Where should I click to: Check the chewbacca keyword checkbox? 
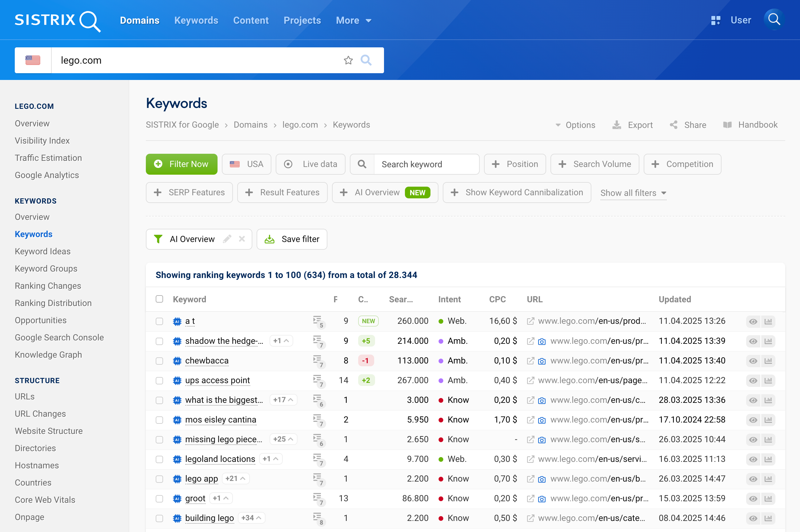[159, 361]
